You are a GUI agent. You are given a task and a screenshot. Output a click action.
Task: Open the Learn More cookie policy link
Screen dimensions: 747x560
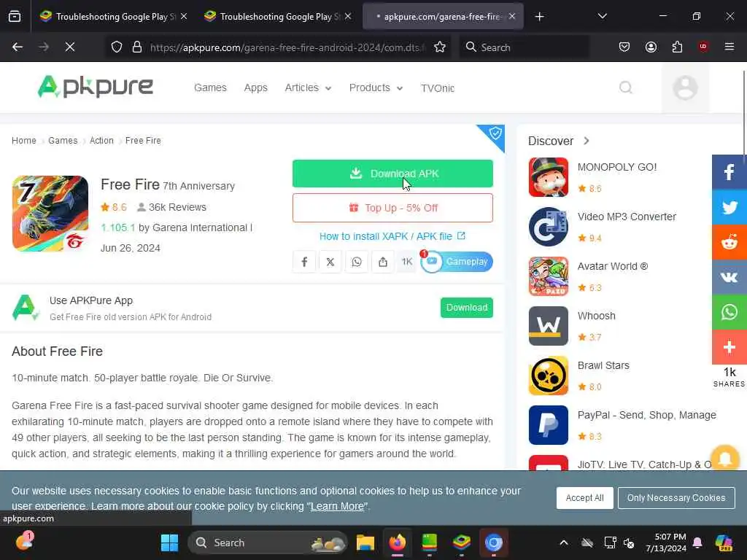(337, 506)
